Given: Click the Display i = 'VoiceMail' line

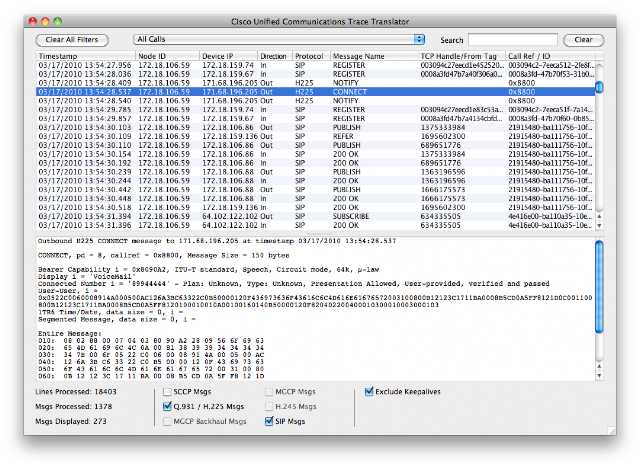Looking at the screenshot, I should pyautogui.click(x=87, y=277).
